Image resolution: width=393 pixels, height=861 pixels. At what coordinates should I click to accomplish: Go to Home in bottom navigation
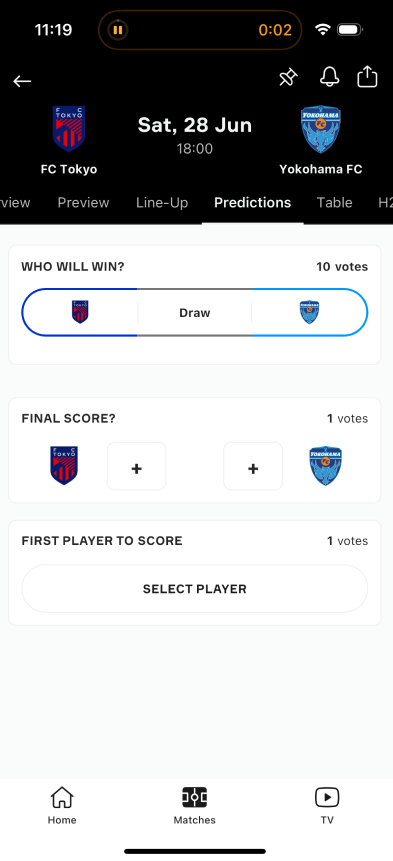tap(62, 806)
